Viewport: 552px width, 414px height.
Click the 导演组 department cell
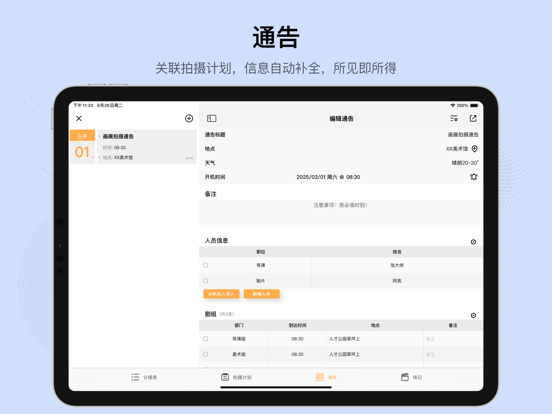239,339
